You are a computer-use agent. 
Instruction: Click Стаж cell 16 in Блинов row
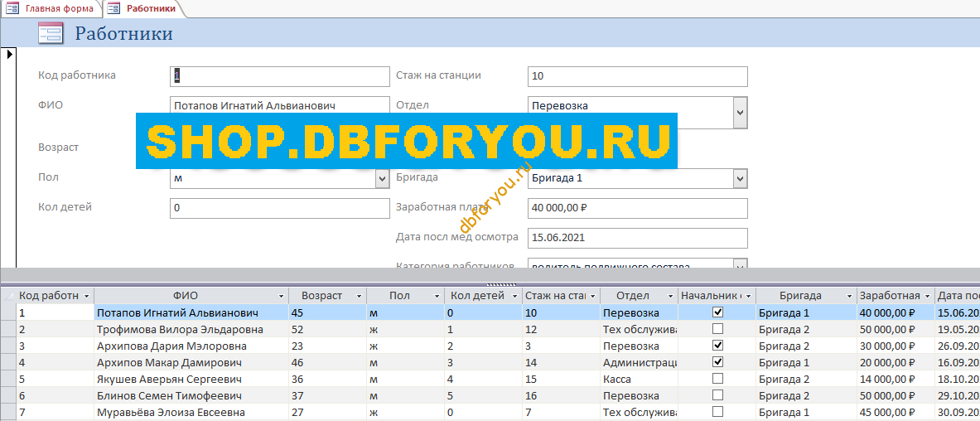click(x=562, y=396)
